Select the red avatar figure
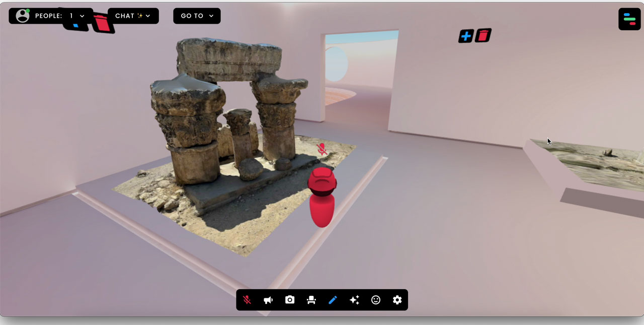The image size is (644, 325). [x=322, y=197]
